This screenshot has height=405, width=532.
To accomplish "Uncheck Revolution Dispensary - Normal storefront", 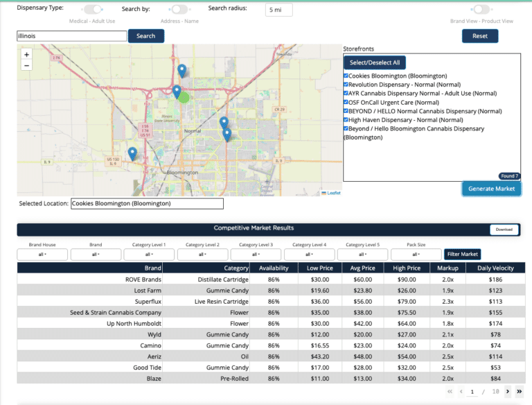I will tap(346, 85).
